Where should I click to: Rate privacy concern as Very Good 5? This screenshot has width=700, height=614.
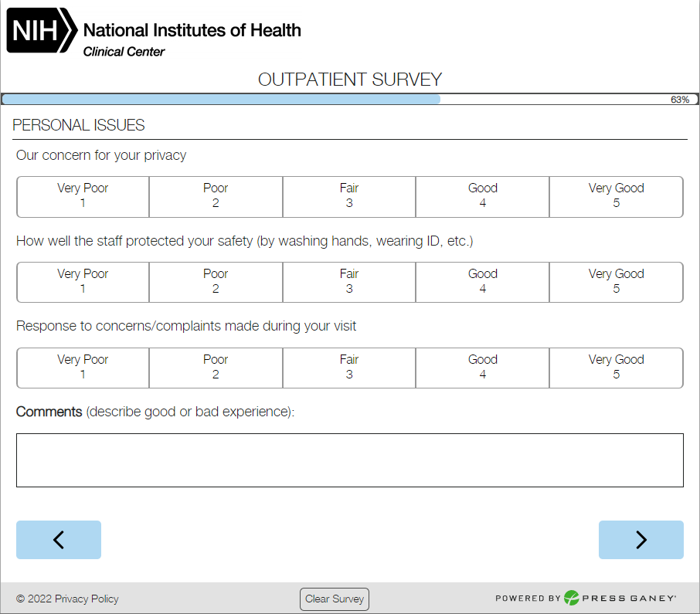[x=616, y=197]
